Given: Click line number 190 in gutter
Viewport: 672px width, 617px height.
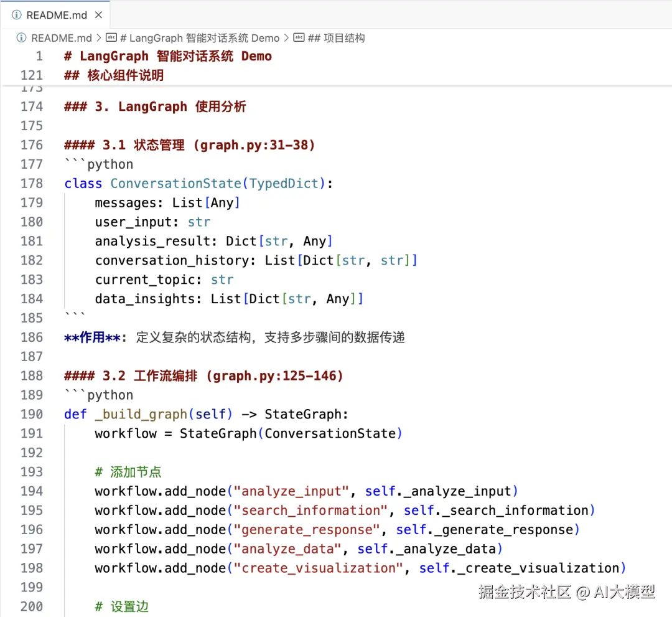Looking at the screenshot, I should click(x=32, y=414).
